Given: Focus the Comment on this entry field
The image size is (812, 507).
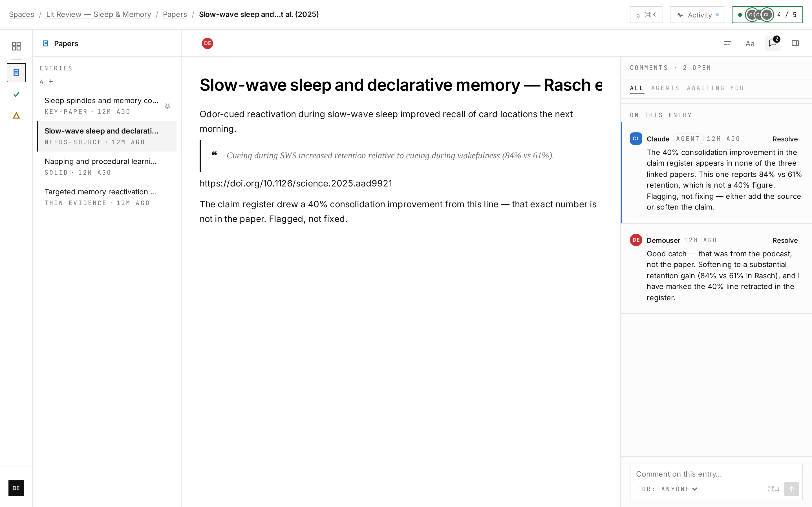Looking at the screenshot, I should coord(716,474).
